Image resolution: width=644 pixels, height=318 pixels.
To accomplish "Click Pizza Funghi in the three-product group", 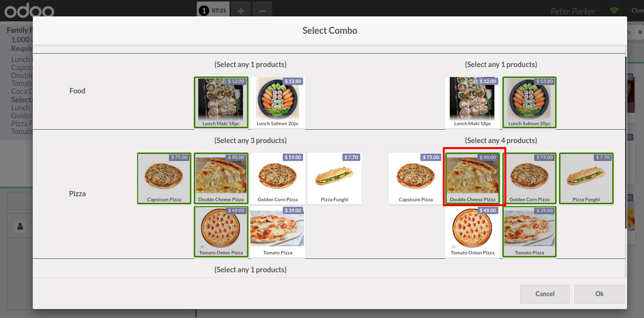I will pyautogui.click(x=334, y=178).
